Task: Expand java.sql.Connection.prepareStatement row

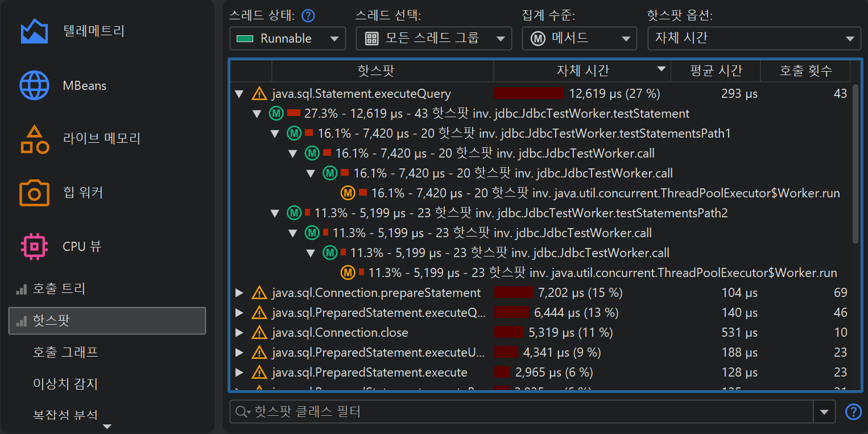Action: (x=239, y=293)
